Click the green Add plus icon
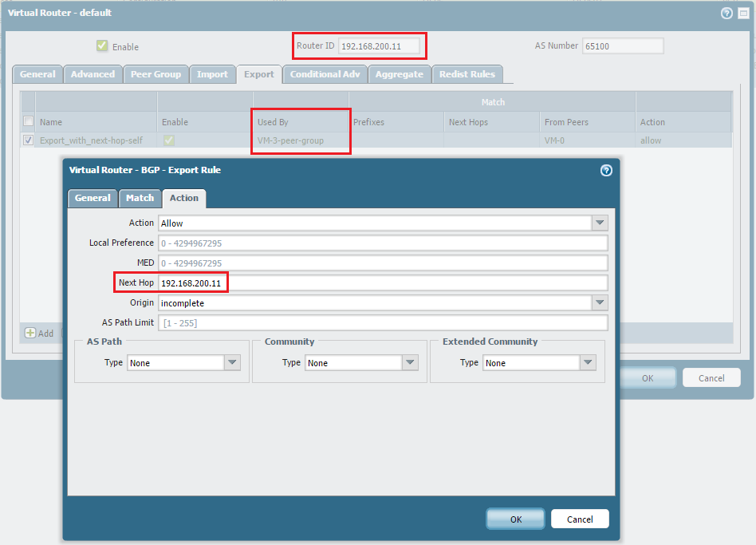Screen dimensions: 756x545 (30, 333)
